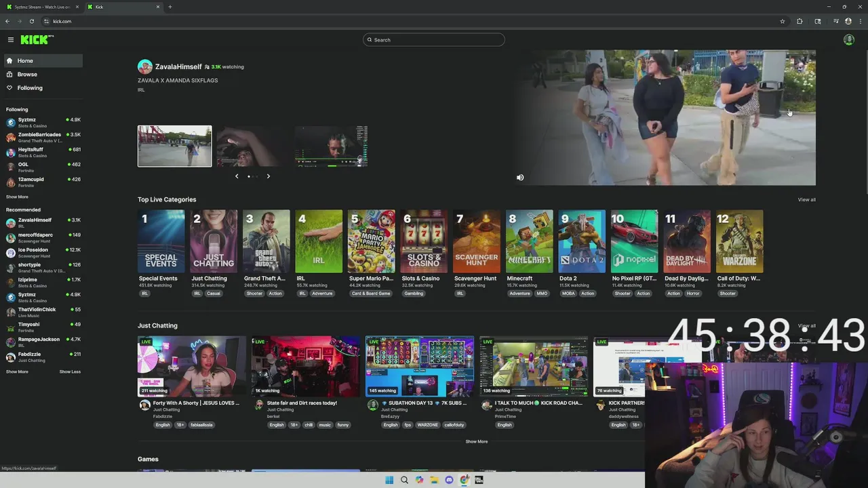Collapse Recommended list with Show Less
The width and height of the screenshot is (868, 488).
tap(70, 372)
